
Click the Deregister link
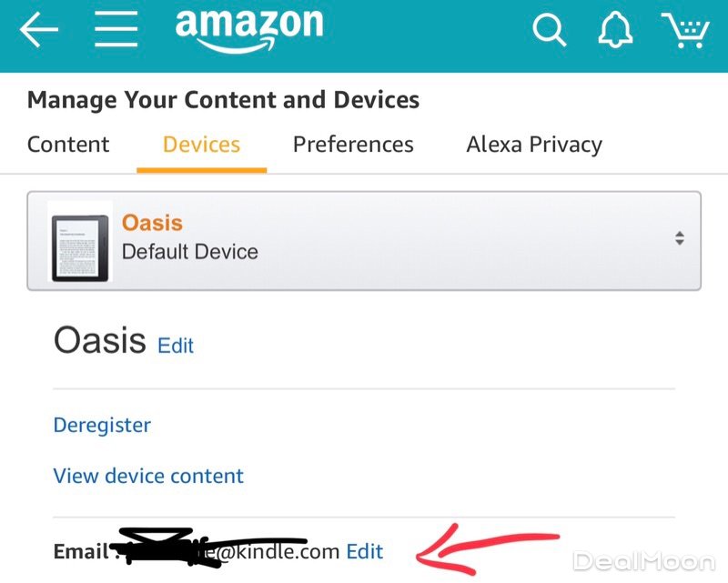tap(102, 425)
